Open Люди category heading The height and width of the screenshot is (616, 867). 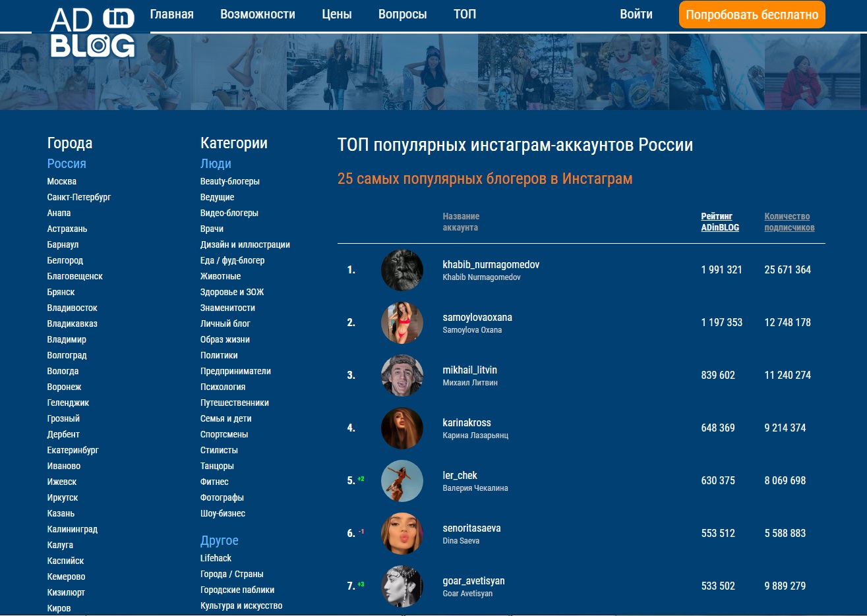[x=216, y=163]
